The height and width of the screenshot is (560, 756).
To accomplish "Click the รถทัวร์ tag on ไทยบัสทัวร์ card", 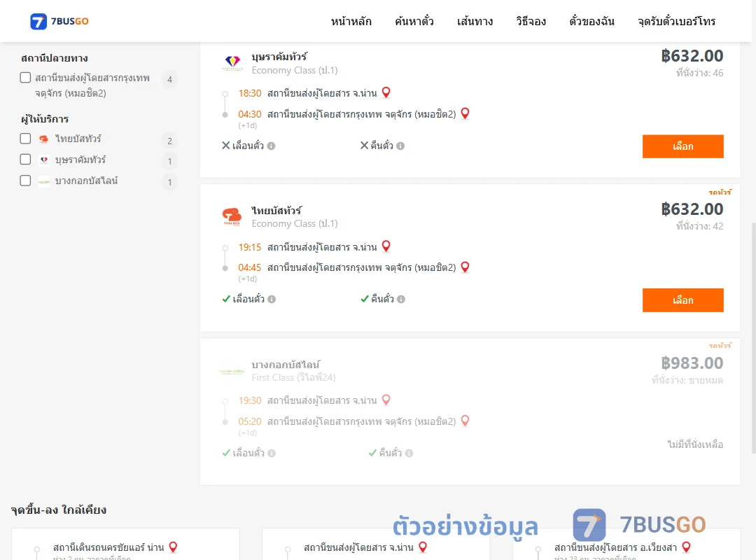I will click(x=720, y=192).
